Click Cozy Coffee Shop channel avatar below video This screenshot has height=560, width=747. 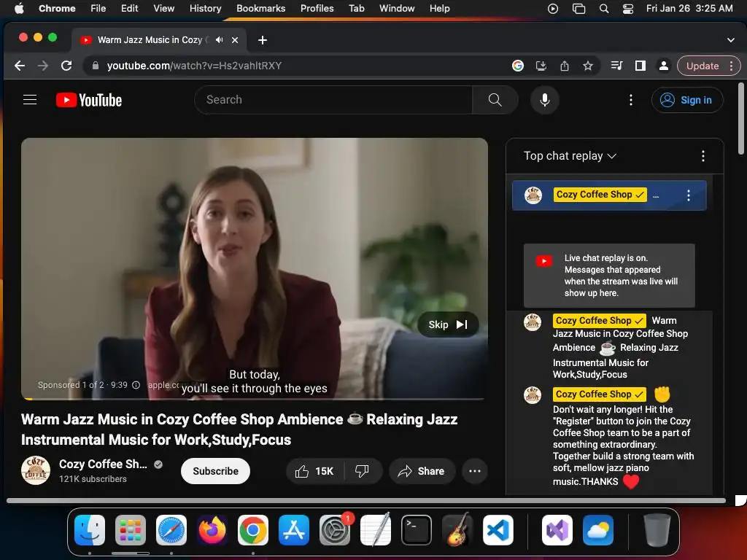coord(36,470)
